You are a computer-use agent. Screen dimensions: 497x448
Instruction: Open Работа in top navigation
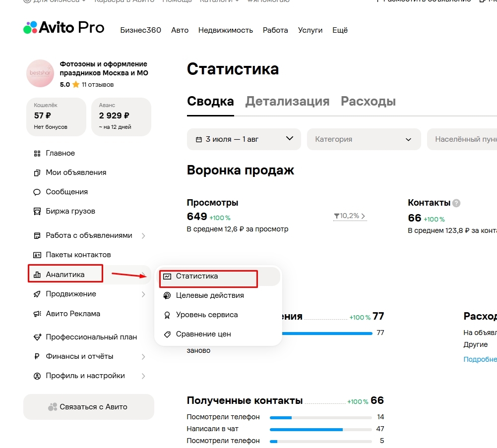[x=275, y=30]
